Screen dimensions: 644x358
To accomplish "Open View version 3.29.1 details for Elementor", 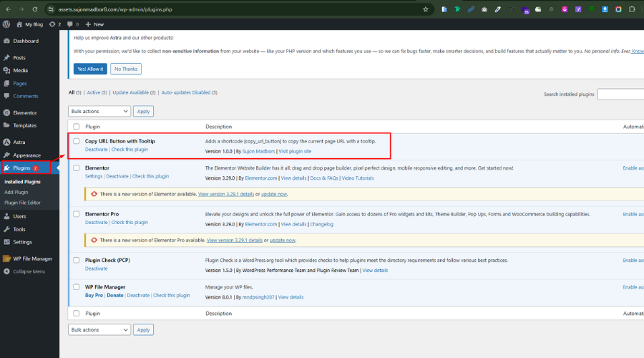I will point(226,195).
